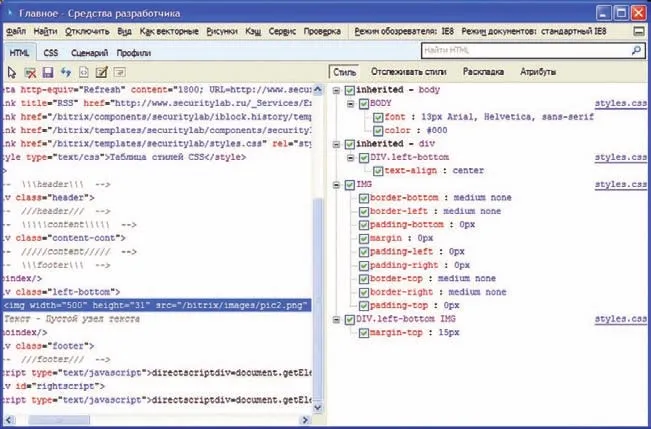The image size is (651, 429).
Task: Click the horizontal scrollbar left arrow
Action: pos(10,420)
